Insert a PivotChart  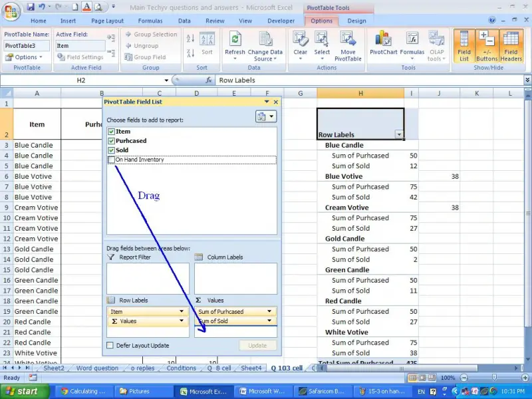pos(384,43)
